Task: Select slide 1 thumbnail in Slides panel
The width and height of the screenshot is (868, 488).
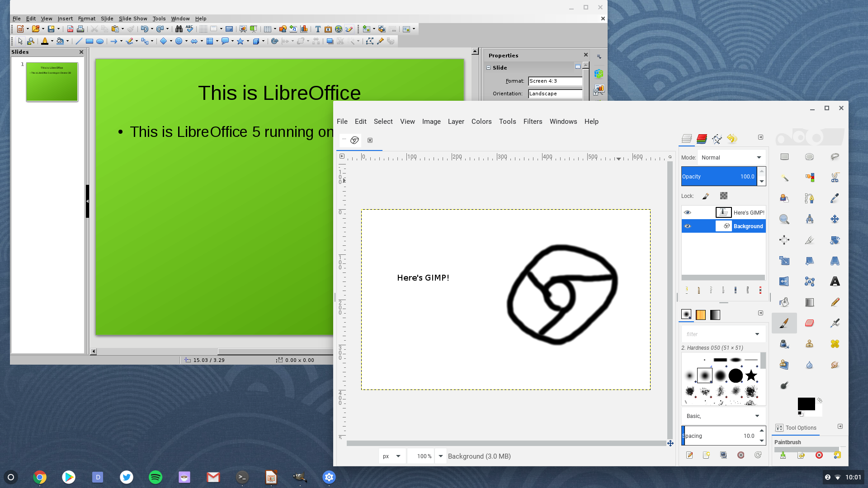Action: (52, 82)
